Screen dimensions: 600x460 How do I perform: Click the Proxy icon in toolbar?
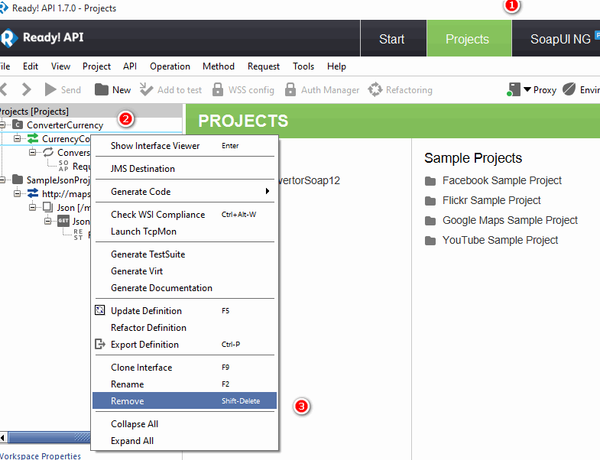click(513, 90)
